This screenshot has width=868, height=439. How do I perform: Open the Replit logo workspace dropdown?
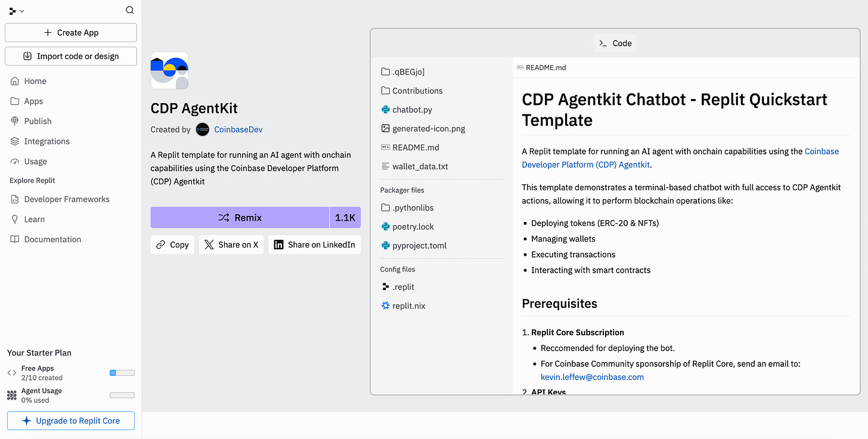pyautogui.click(x=17, y=11)
